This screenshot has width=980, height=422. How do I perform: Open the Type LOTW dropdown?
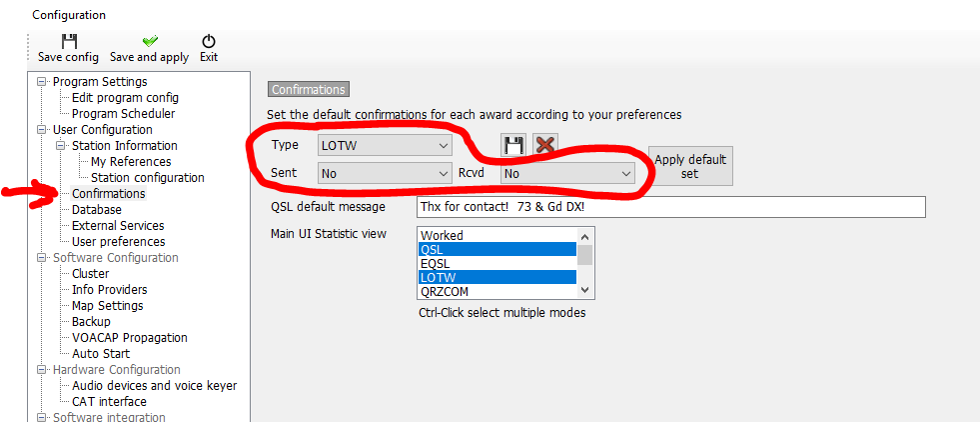pos(385,146)
